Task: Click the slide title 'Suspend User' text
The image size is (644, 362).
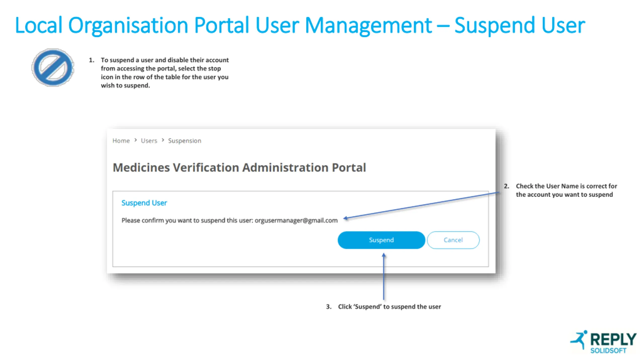Action: [520, 25]
